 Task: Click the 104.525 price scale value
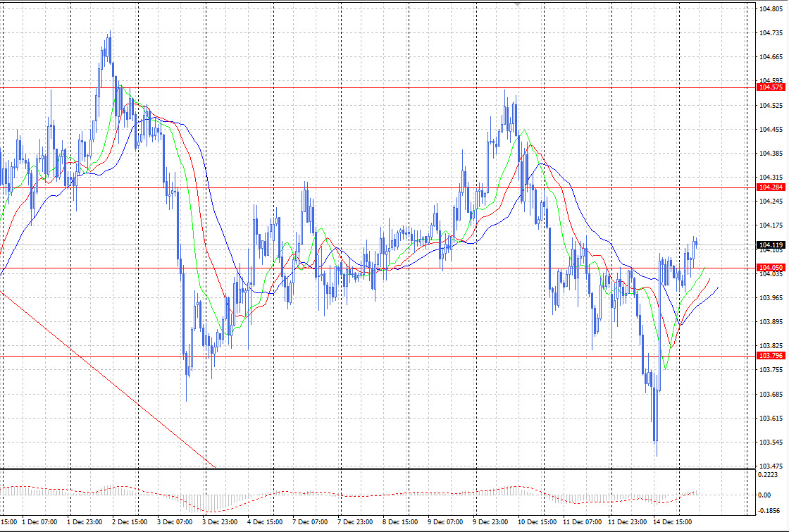(771, 106)
